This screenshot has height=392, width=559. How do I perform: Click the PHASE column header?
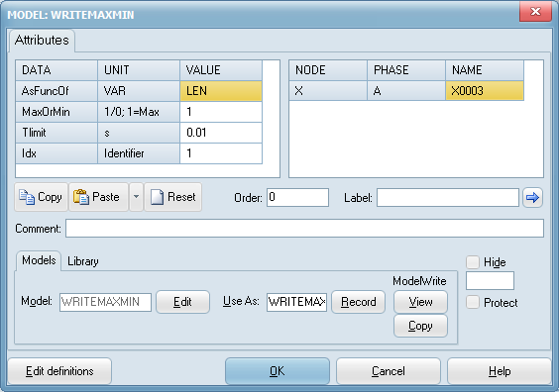pyautogui.click(x=406, y=70)
